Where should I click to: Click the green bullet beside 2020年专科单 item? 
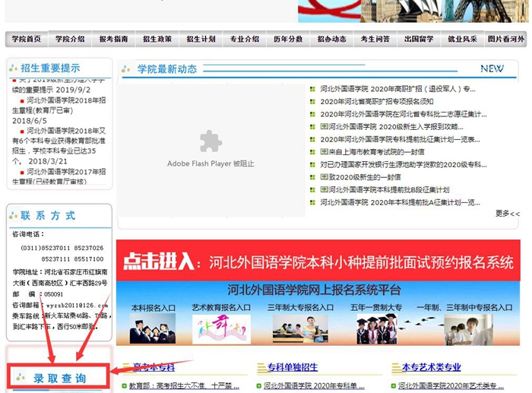coord(259,386)
